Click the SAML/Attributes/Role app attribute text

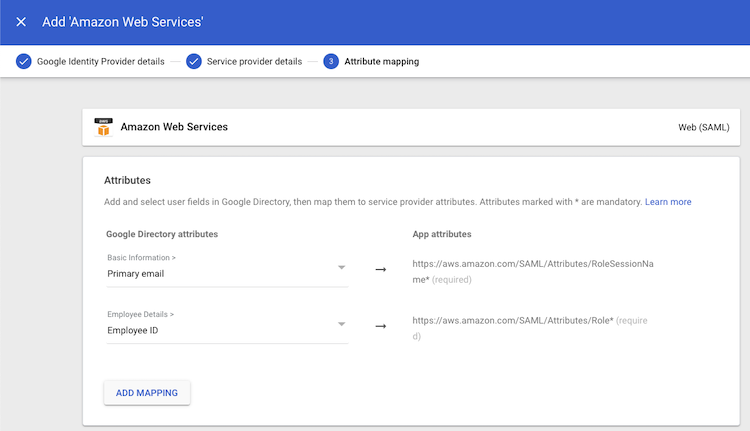point(530,328)
